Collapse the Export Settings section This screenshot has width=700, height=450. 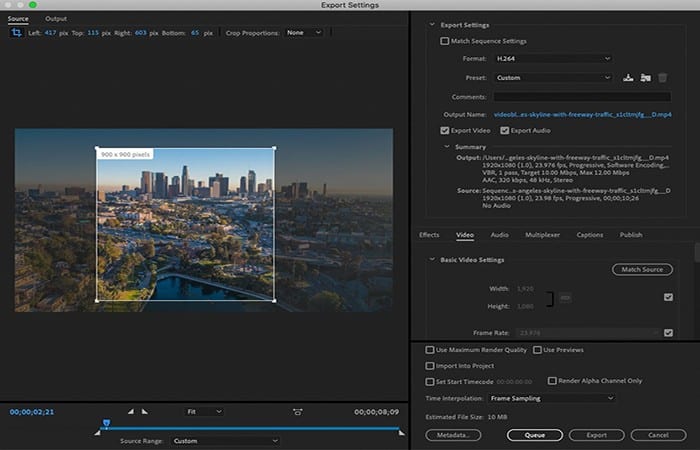click(x=432, y=25)
